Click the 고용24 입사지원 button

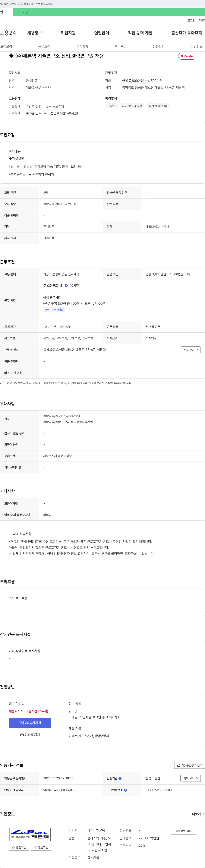pyautogui.click(x=30, y=723)
